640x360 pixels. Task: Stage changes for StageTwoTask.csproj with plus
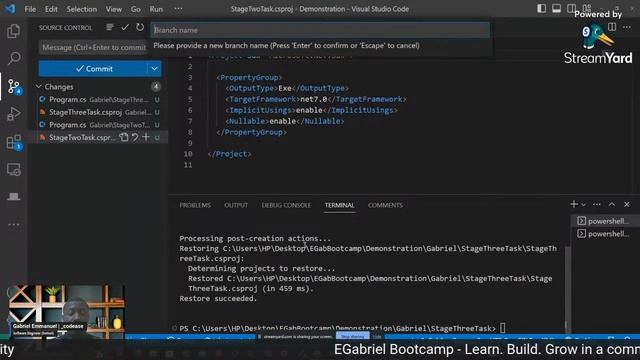coord(146,138)
